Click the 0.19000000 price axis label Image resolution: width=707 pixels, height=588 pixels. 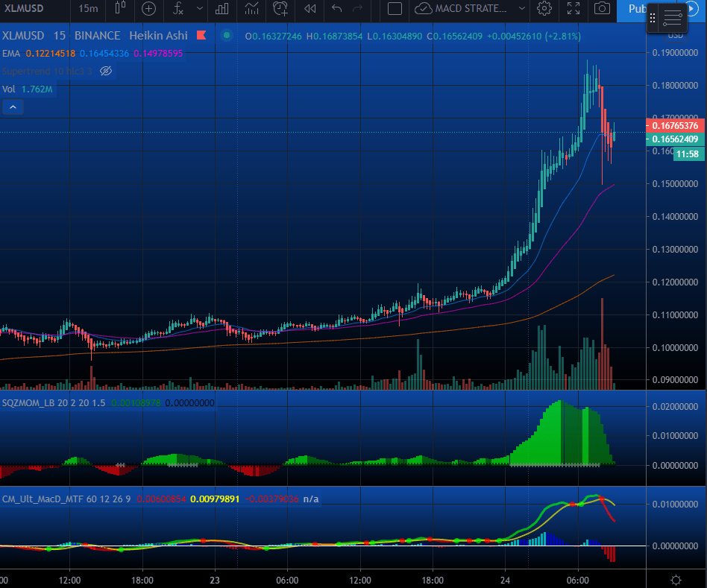[x=675, y=53]
